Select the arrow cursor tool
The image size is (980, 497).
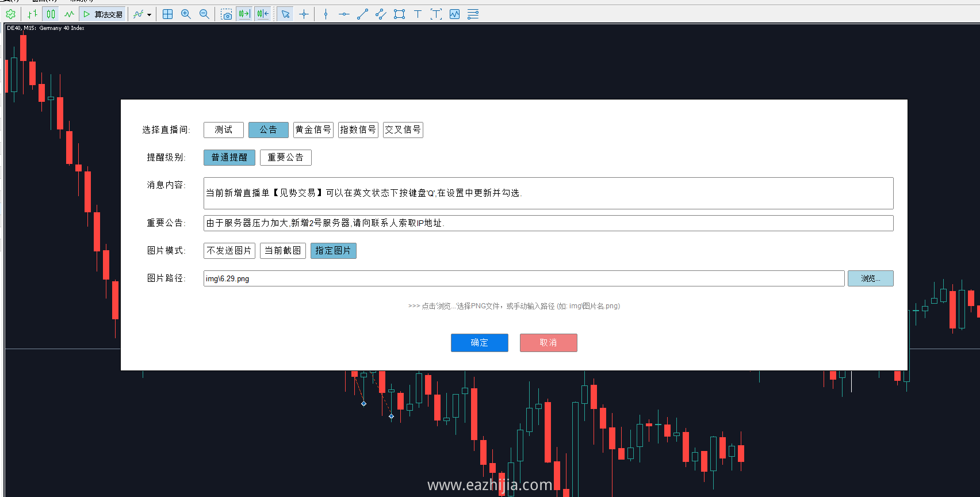tap(285, 14)
